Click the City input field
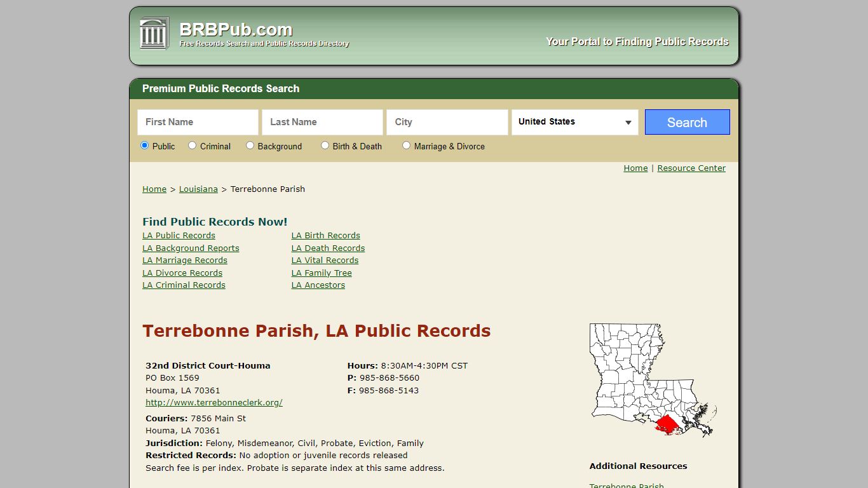 point(447,122)
